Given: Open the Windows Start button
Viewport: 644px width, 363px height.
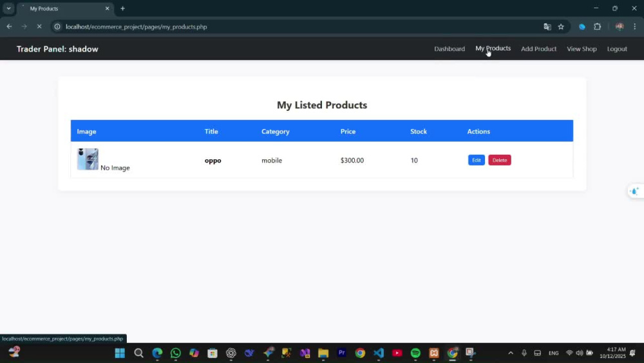Looking at the screenshot, I should point(120,353).
